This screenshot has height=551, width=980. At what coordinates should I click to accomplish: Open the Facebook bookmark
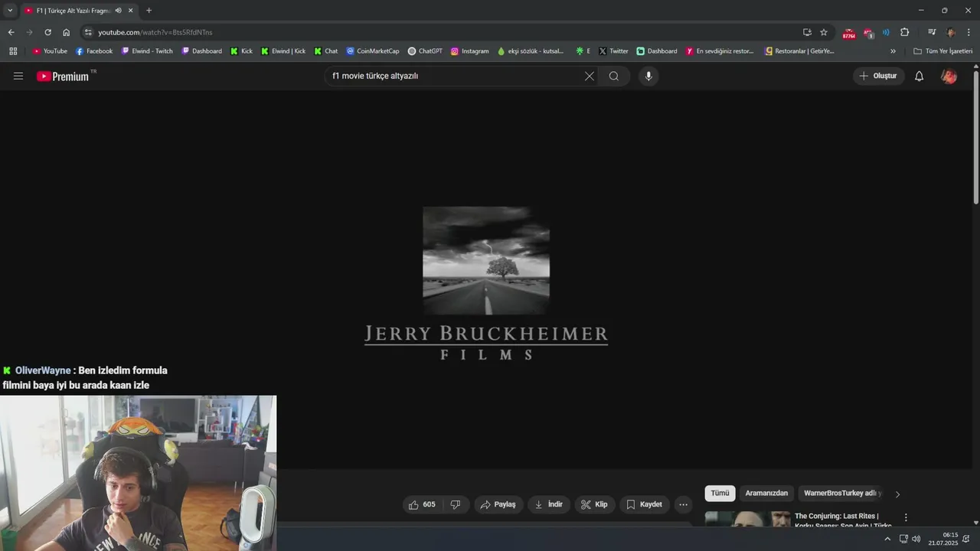click(94, 51)
